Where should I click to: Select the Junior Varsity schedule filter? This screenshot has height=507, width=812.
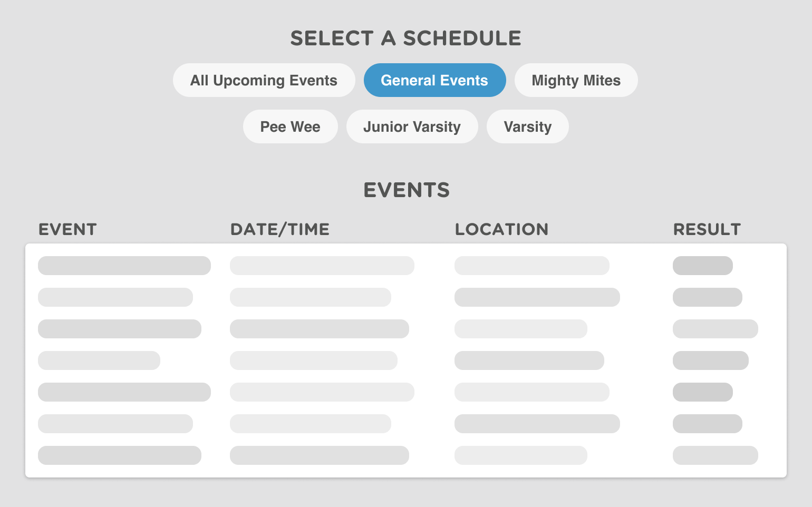(412, 126)
